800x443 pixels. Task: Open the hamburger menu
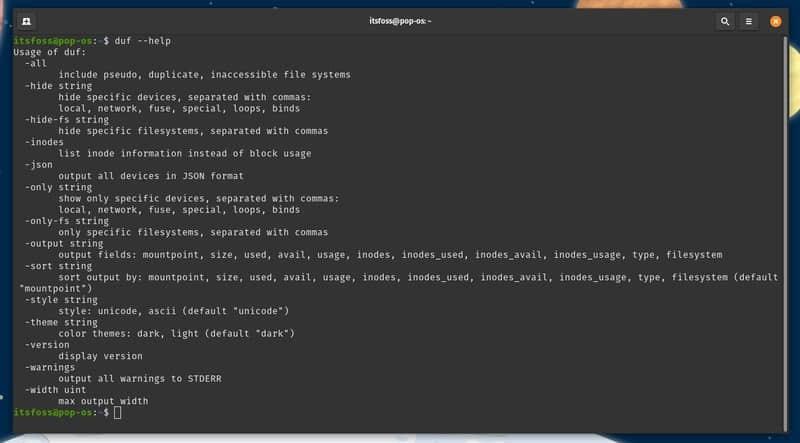point(749,20)
